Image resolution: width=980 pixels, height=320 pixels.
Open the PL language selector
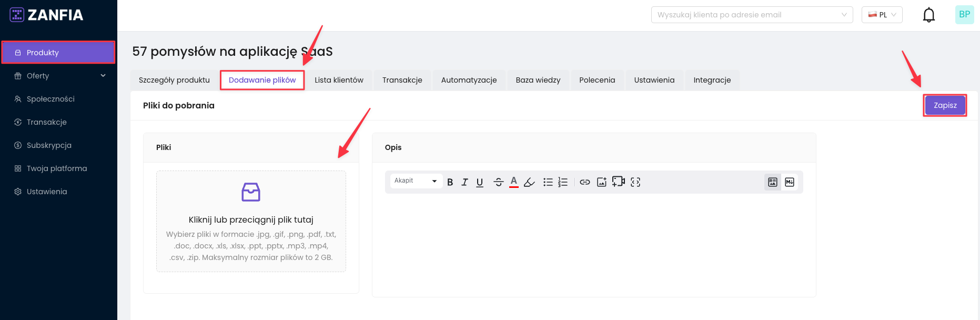pos(882,15)
